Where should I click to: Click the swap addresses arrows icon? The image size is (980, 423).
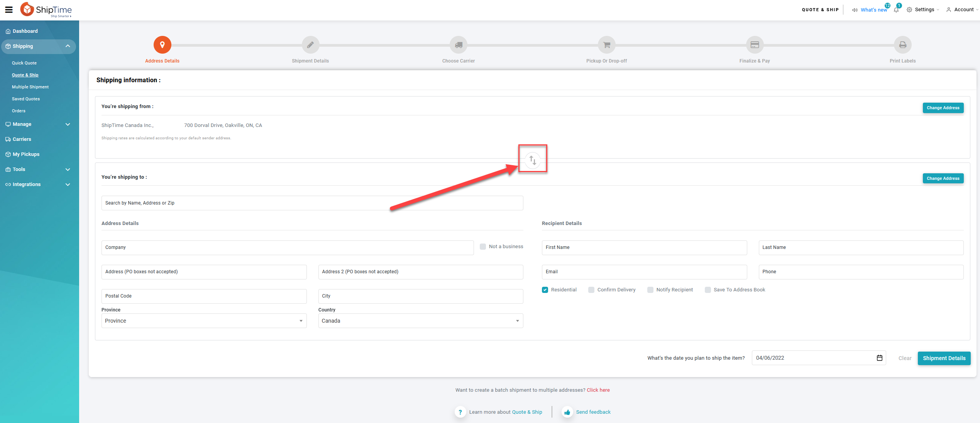click(532, 160)
